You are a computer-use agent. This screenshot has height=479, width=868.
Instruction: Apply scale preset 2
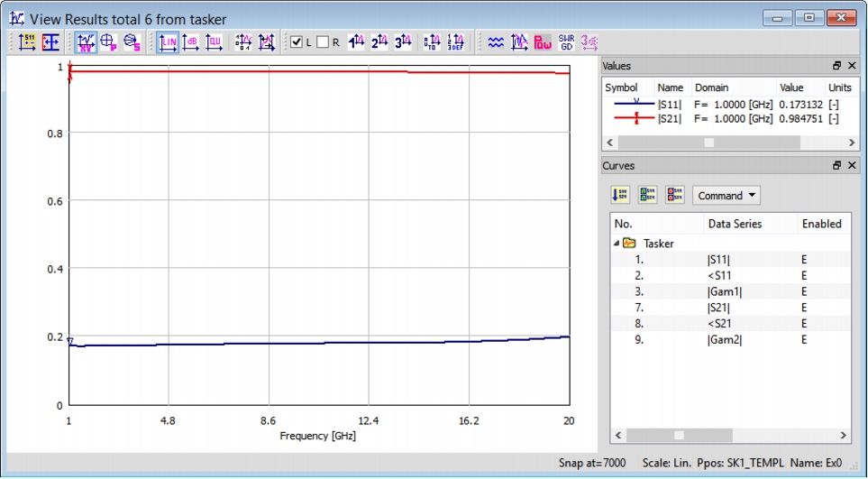tap(379, 42)
